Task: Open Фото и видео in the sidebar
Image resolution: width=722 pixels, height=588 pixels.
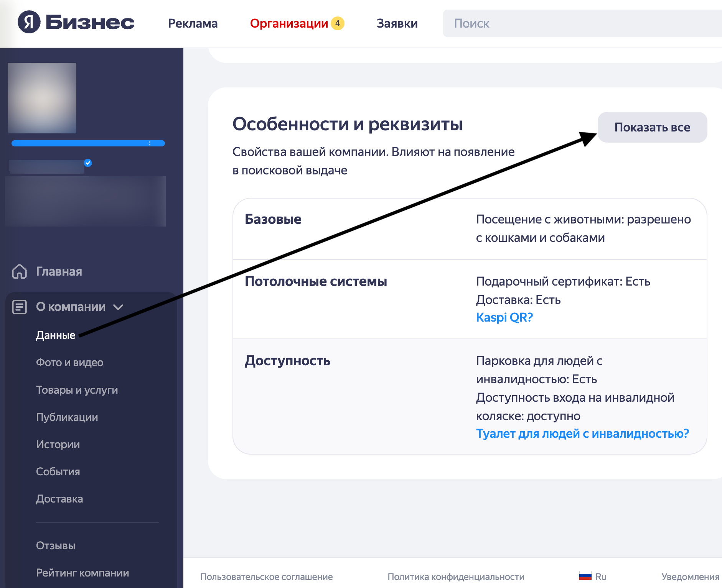Action: 69,362
